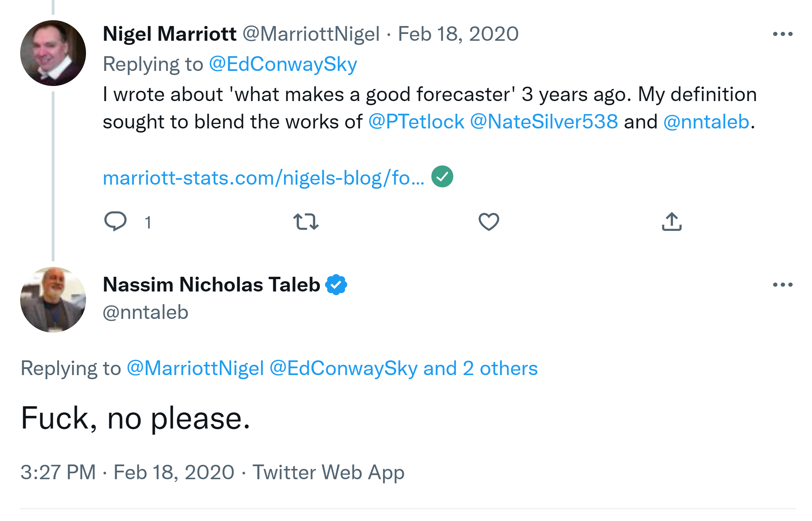Viewport: 812px width, 521px height.
Task: Click the share upload icon
Action: pos(672,221)
